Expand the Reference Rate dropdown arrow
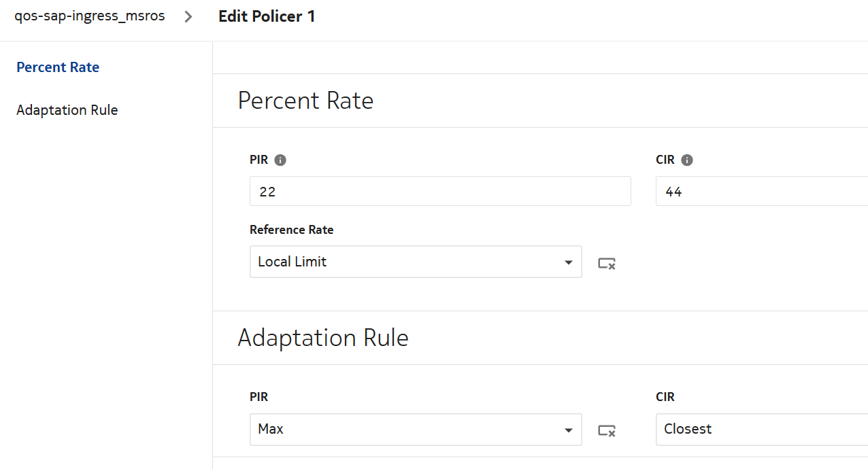This screenshot has height=469, width=868. coord(569,262)
